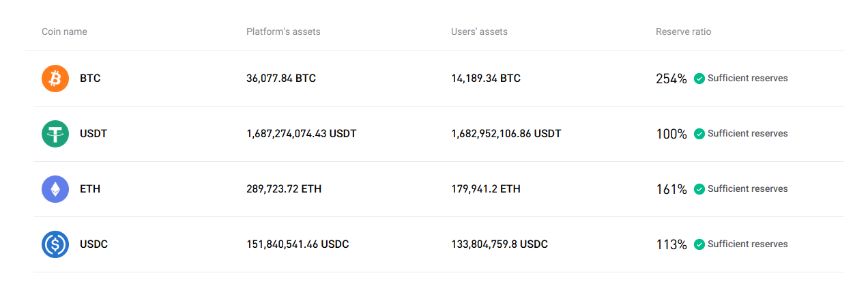Click the purple Ethereum coin icon
The height and width of the screenshot is (297, 868).
point(55,189)
